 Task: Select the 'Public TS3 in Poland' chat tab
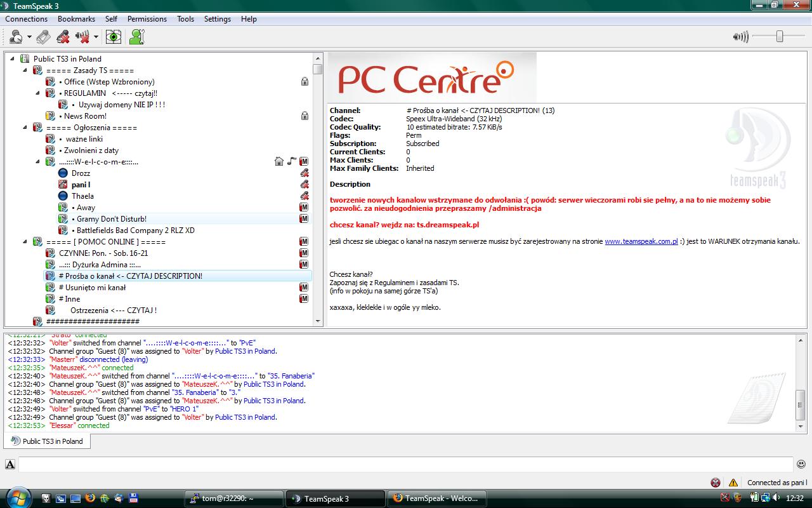[x=48, y=441]
